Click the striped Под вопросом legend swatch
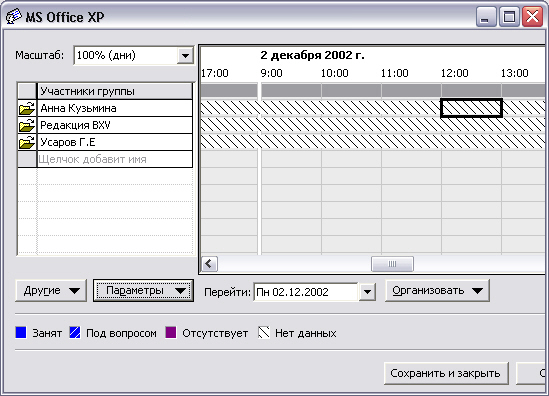Image resolution: width=549 pixels, height=396 pixels. (75, 332)
